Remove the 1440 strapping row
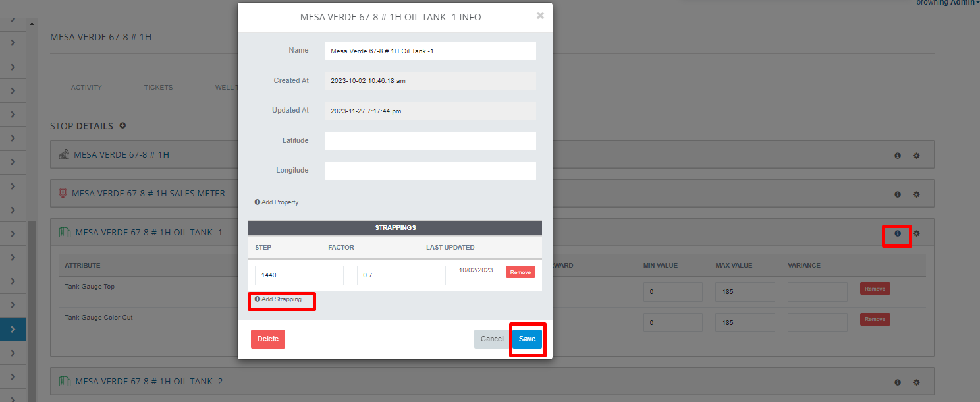The image size is (980, 402). pos(520,272)
